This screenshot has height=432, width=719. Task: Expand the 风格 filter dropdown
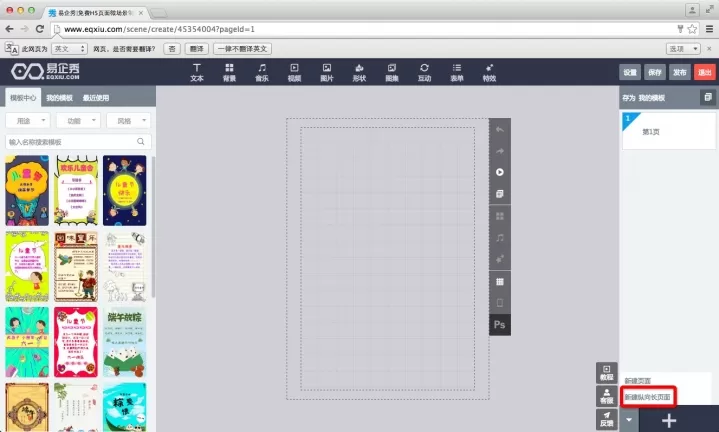tap(128, 121)
